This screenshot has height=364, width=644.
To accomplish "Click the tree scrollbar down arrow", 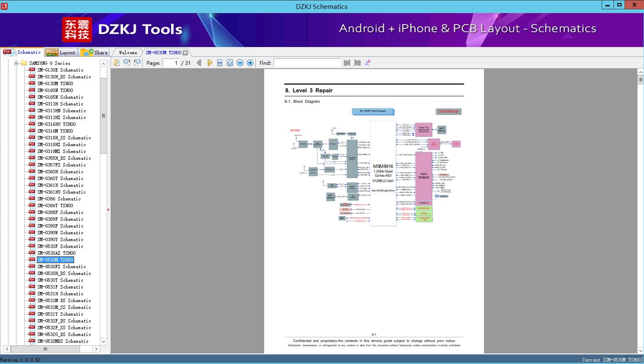I will click(103, 342).
